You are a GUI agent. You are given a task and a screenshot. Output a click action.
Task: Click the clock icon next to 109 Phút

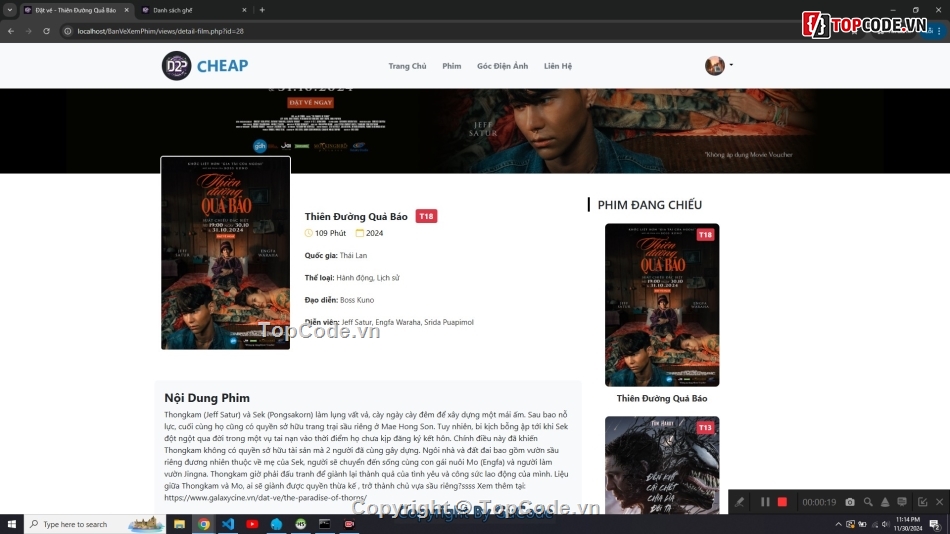(x=308, y=233)
